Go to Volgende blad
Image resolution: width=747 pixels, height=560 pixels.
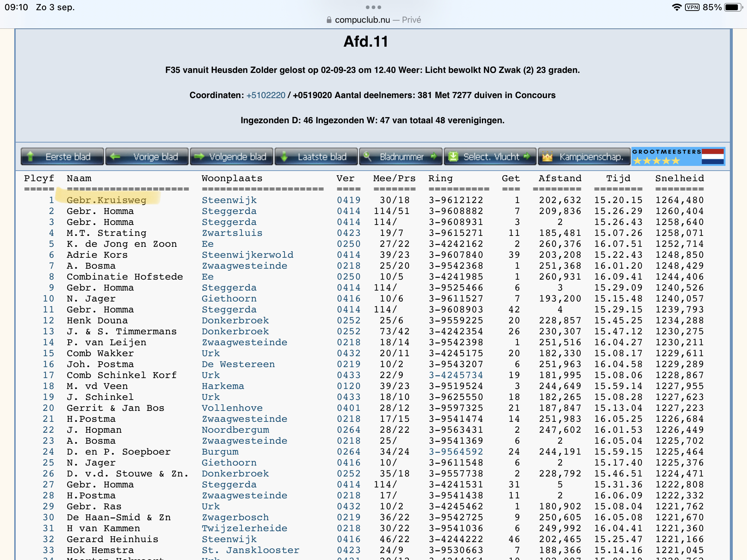(232, 157)
